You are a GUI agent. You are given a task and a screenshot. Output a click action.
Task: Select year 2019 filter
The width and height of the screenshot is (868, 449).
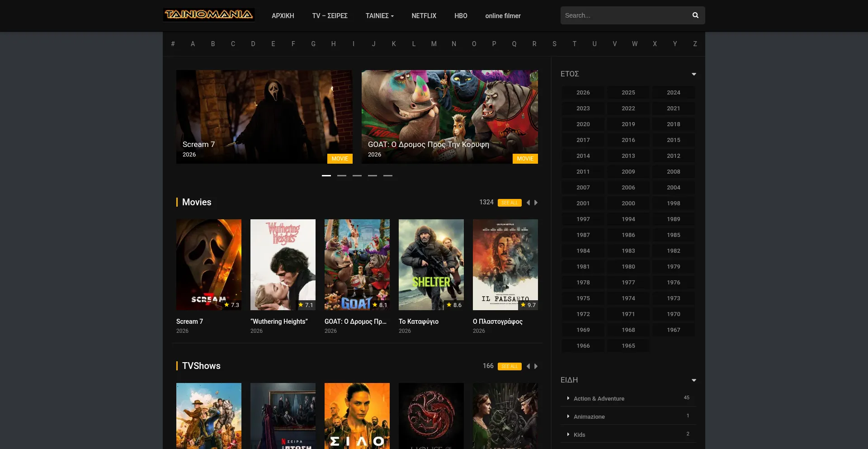[x=628, y=124]
